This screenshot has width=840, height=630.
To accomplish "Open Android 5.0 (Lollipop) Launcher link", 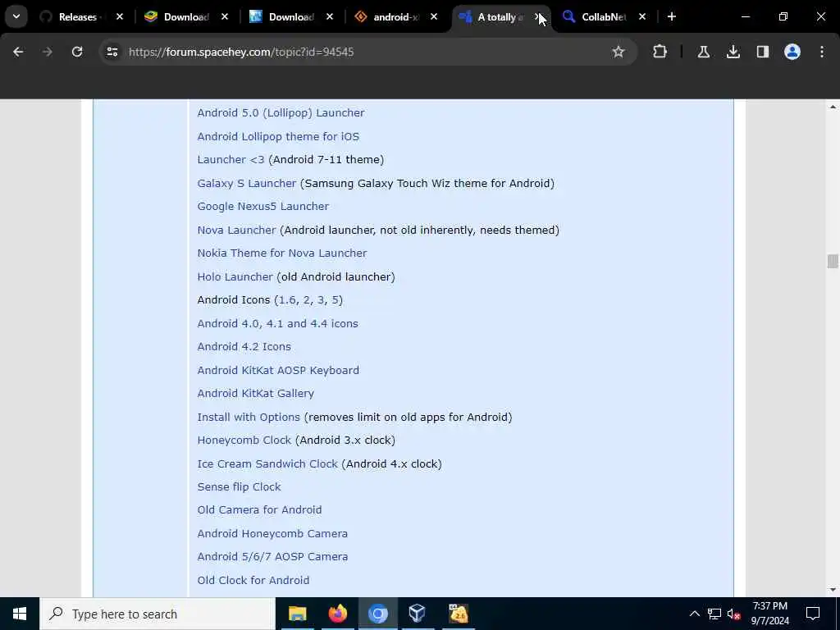I will (x=281, y=113).
